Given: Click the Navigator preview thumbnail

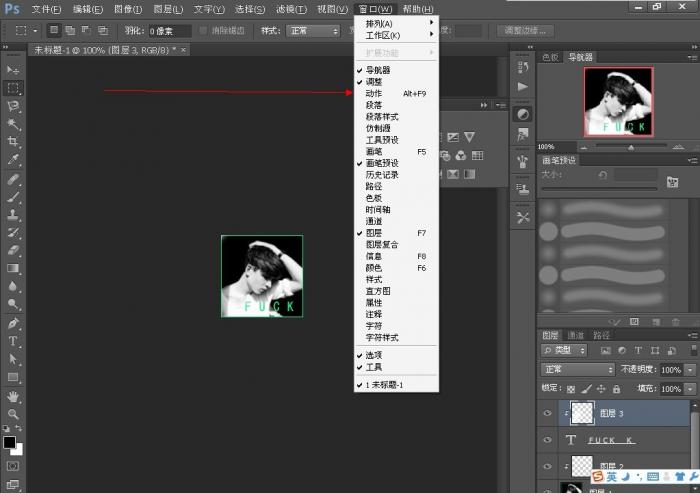Looking at the screenshot, I should pos(618,102).
